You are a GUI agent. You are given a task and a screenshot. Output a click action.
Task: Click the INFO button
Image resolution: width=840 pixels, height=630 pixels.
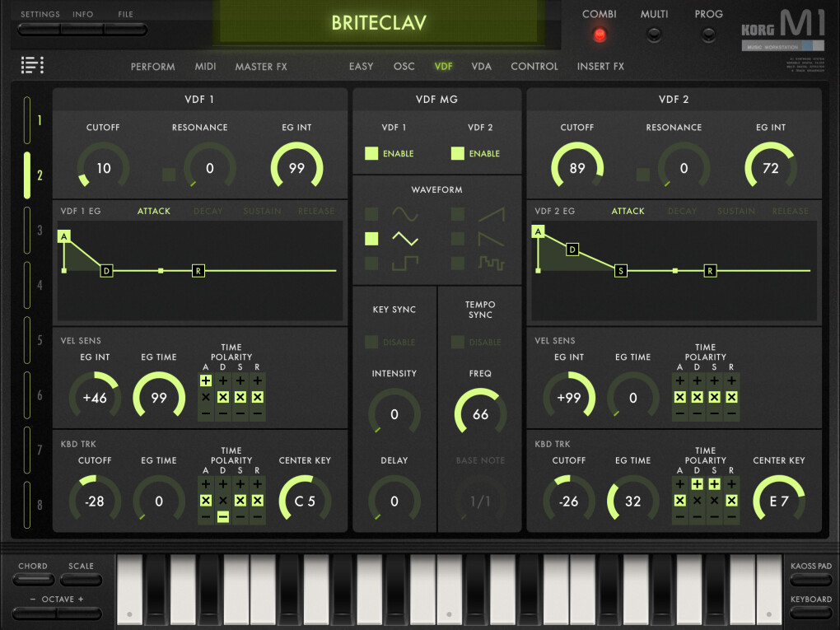(x=82, y=30)
